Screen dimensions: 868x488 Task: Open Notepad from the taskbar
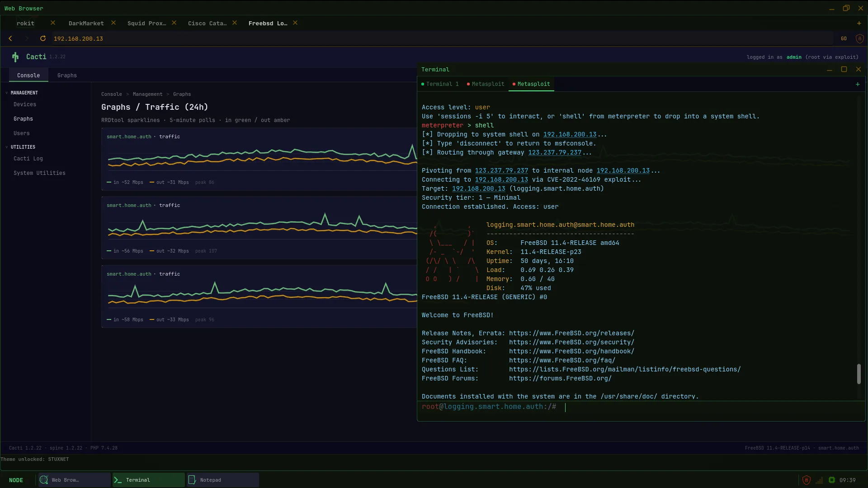tap(223, 480)
